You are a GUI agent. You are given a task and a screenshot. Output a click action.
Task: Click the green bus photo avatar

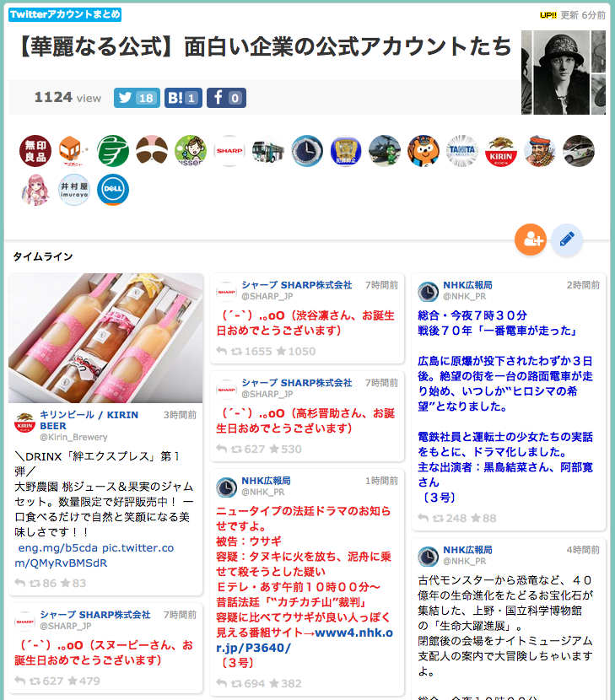[268, 151]
